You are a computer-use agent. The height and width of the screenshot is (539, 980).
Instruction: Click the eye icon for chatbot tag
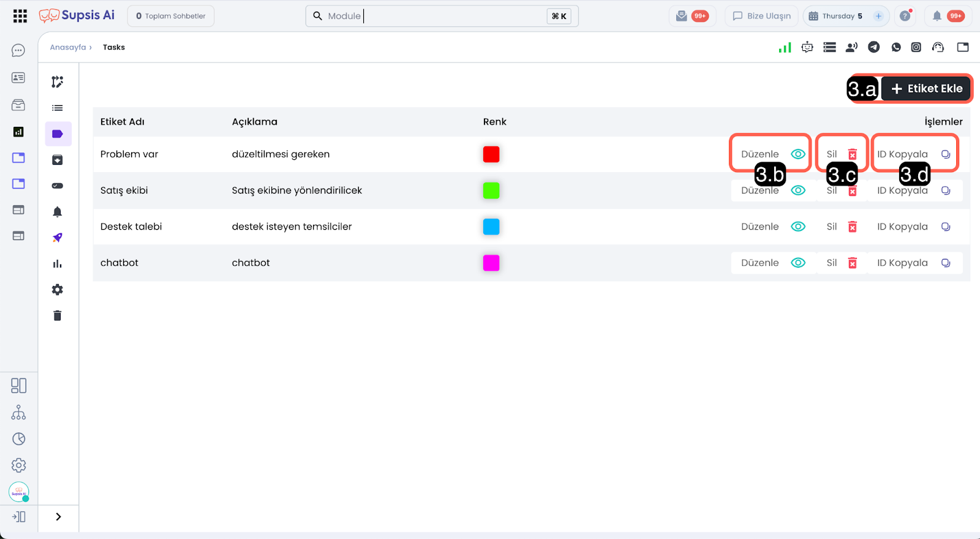pos(798,263)
